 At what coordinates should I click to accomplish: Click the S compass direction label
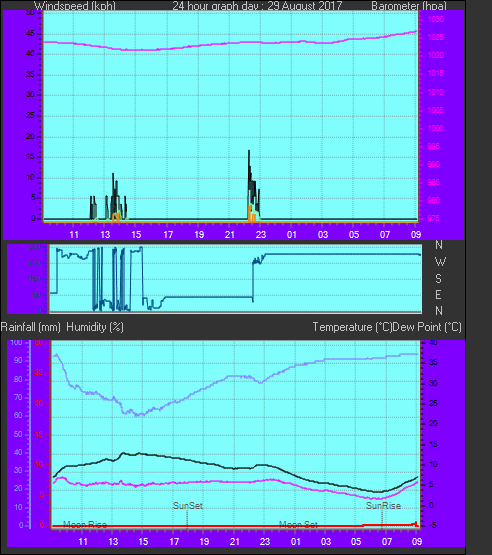[439, 279]
